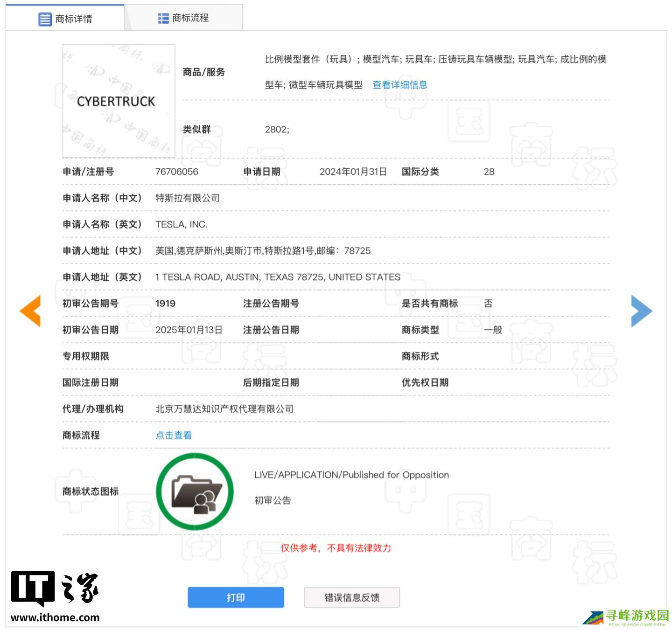Select goods list text 比例模型套件（玩具）

click(308, 59)
